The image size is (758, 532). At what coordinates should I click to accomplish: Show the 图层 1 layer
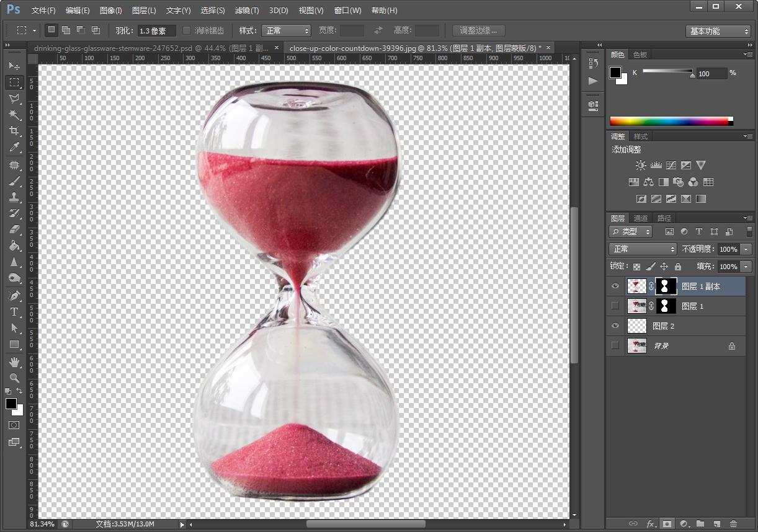(x=615, y=306)
